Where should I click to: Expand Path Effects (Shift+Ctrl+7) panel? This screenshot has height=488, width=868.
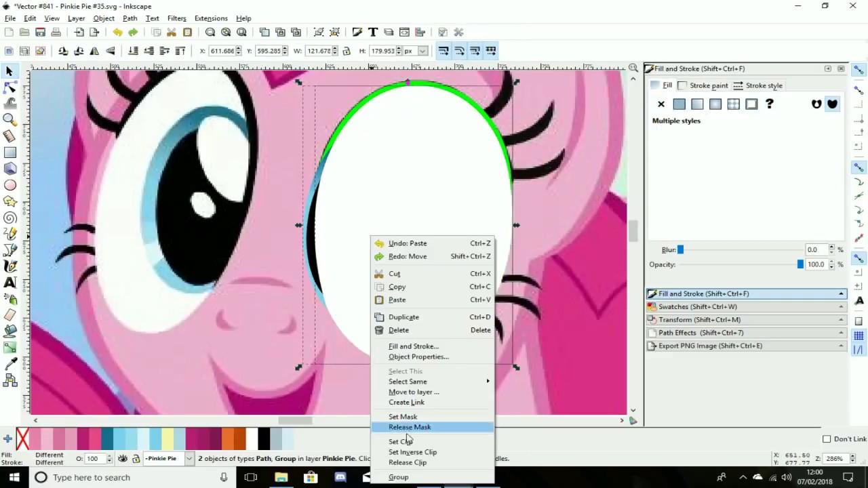746,333
